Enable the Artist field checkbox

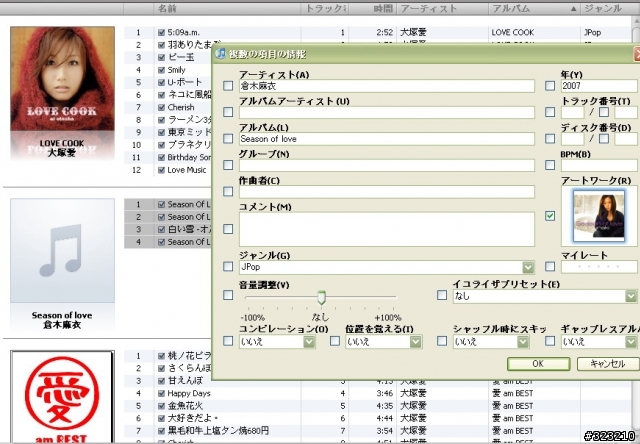[228, 86]
